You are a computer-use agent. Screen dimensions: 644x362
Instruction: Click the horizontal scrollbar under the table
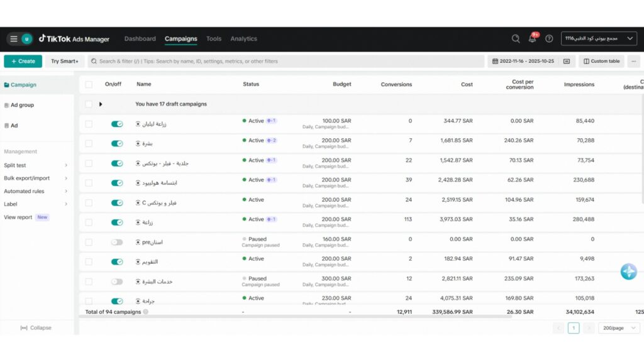tap(296, 317)
